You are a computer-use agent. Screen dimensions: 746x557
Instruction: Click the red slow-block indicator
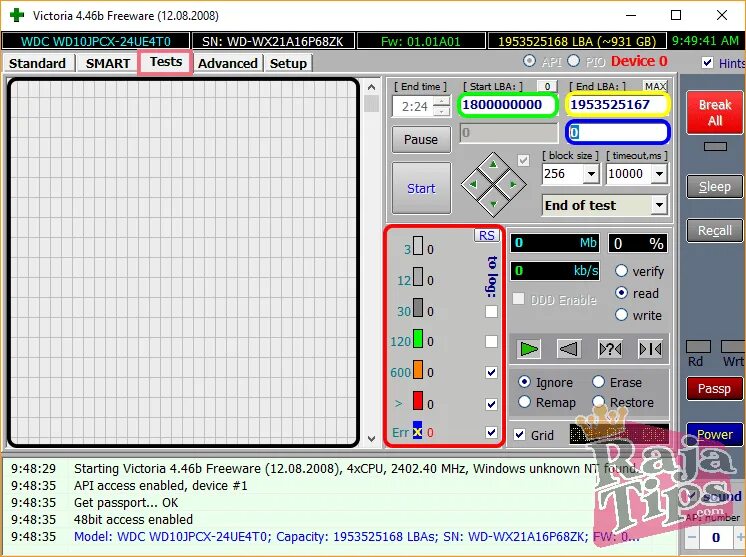(x=418, y=401)
